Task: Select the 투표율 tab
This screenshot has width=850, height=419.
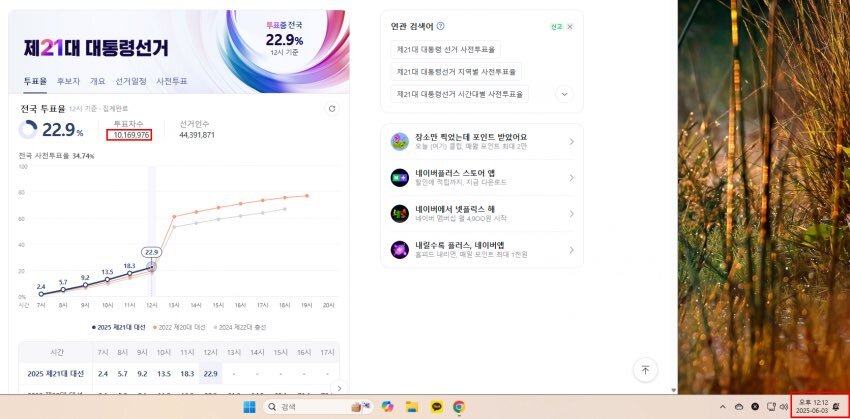Action: pyautogui.click(x=35, y=81)
